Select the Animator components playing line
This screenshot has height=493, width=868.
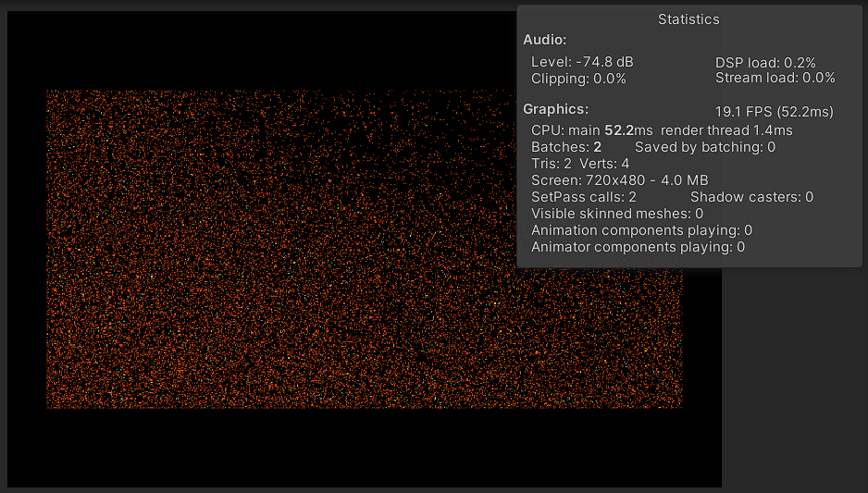click(638, 247)
